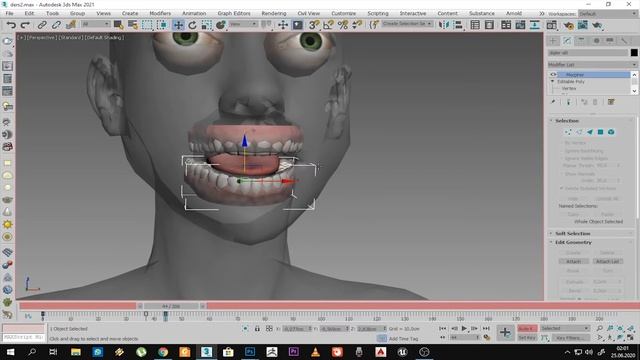640x360 pixels.
Task: Open Render Setup icon
Action: (x=568, y=25)
